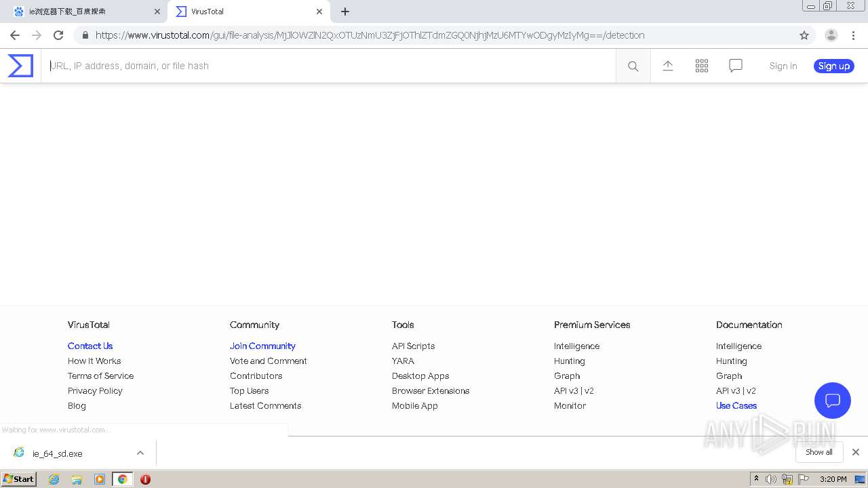
Task: Open Mobile App link
Action: [x=415, y=405]
